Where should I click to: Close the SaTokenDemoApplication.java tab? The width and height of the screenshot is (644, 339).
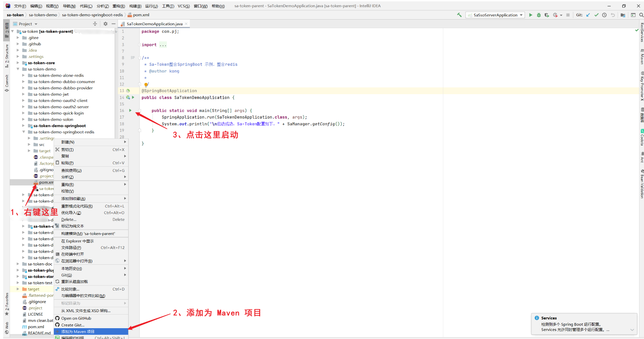point(186,24)
